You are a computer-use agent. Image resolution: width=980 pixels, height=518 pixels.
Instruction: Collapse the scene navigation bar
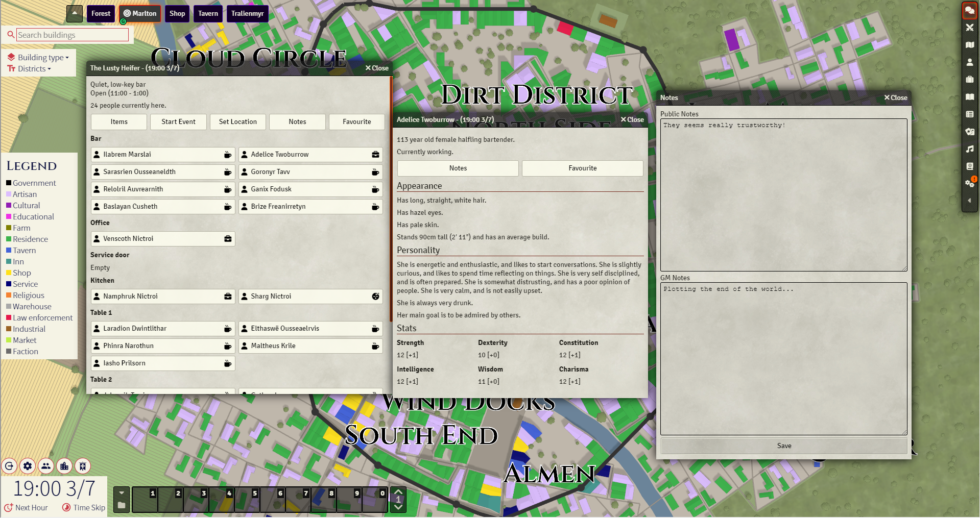coord(75,13)
